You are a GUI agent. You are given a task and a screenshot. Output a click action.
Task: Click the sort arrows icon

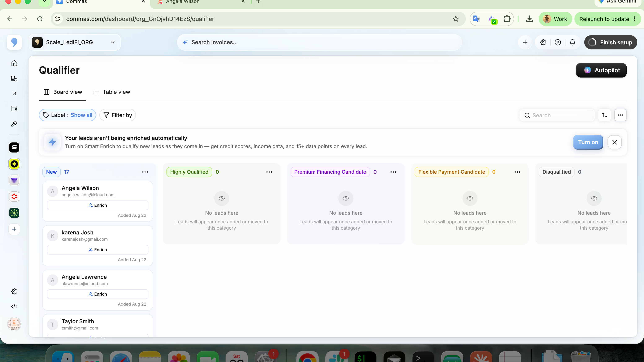(x=605, y=115)
